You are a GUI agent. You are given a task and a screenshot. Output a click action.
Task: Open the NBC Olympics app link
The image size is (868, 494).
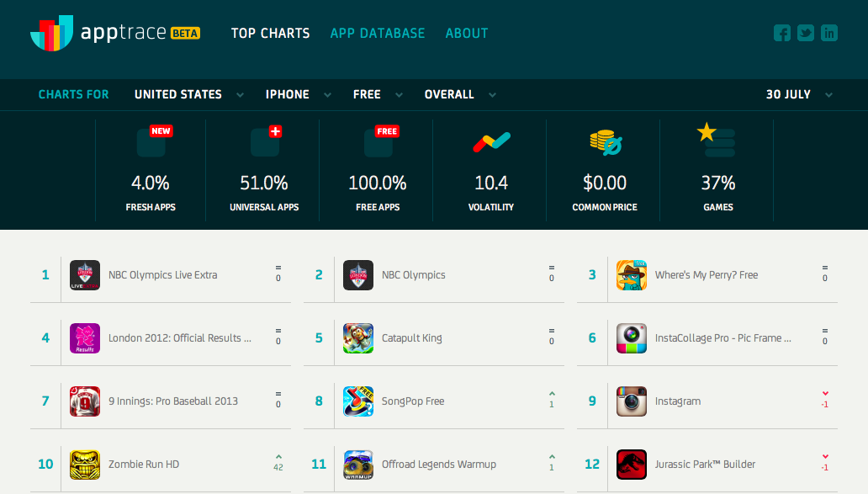click(414, 275)
